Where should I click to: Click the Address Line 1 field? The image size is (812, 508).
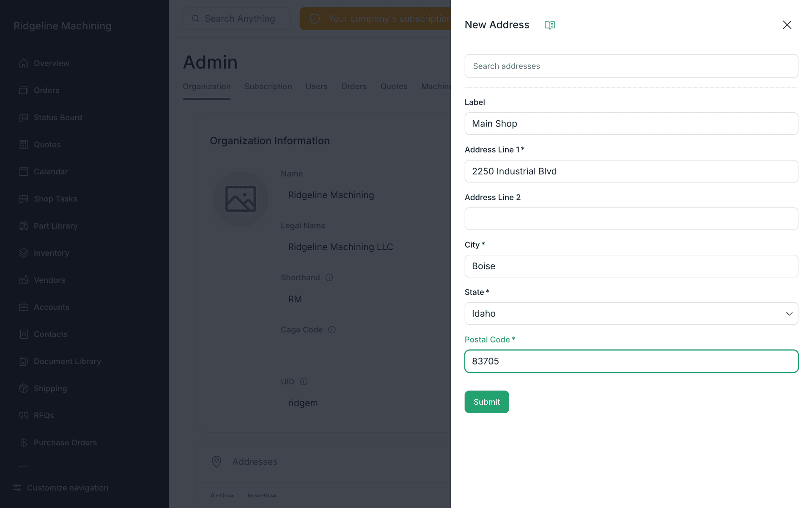(631, 171)
